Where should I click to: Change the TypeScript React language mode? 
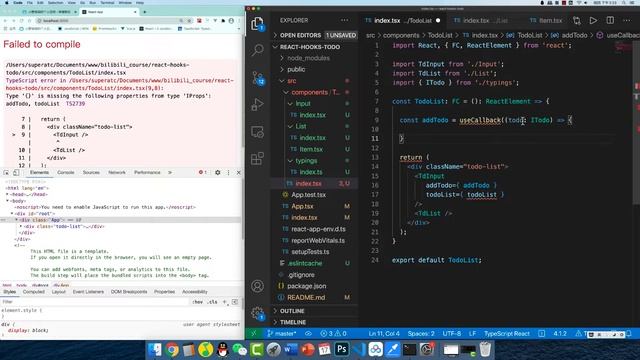pos(507,333)
